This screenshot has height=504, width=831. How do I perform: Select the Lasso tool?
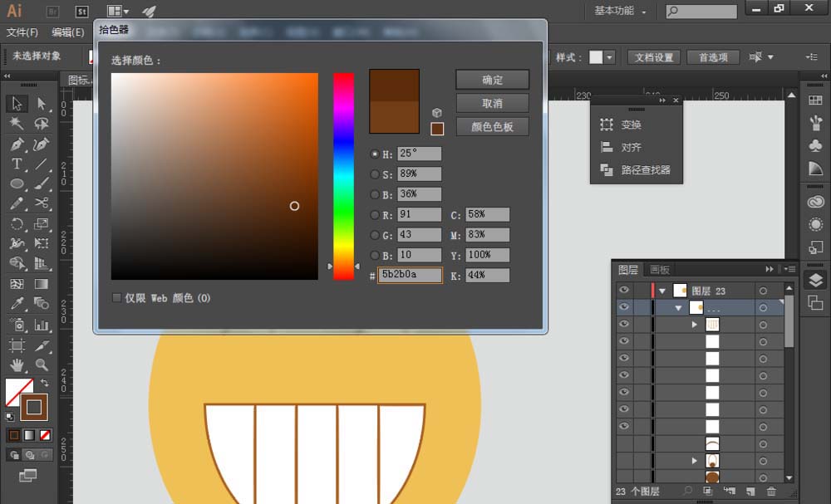click(42, 124)
